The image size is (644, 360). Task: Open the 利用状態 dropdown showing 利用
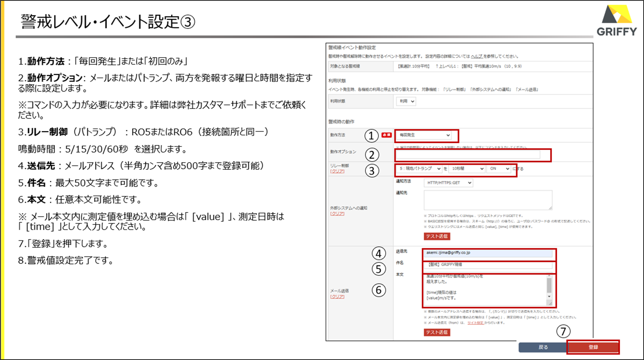pyautogui.click(x=406, y=101)
